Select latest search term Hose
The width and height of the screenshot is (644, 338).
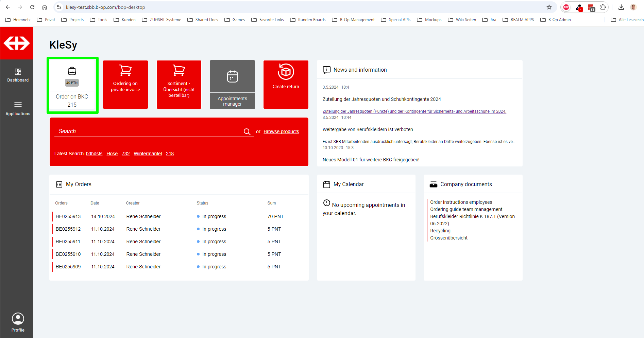click(x=112, y=154)
